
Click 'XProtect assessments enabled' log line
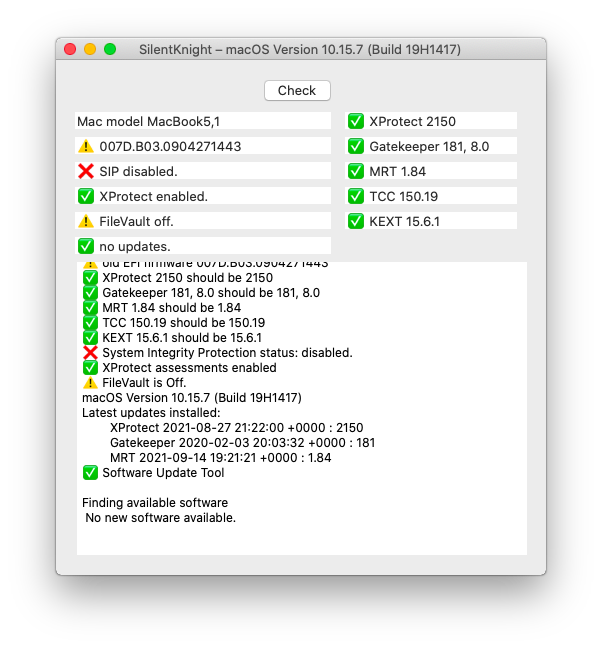point(189,368)
